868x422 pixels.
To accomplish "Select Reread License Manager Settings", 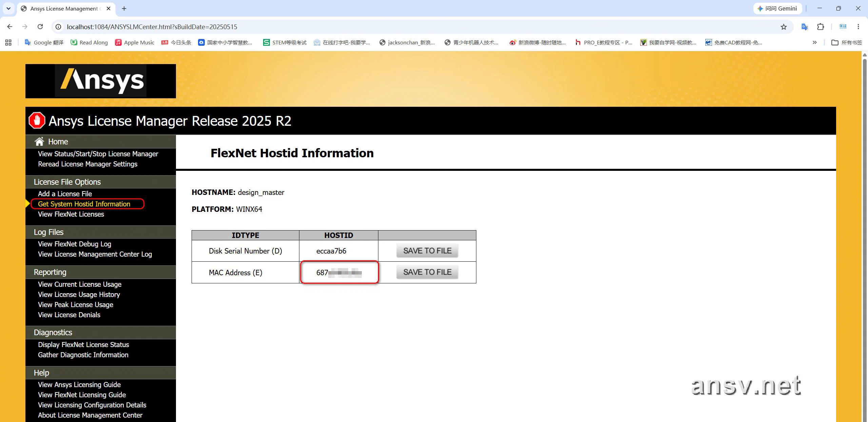I will click(87, 164).
